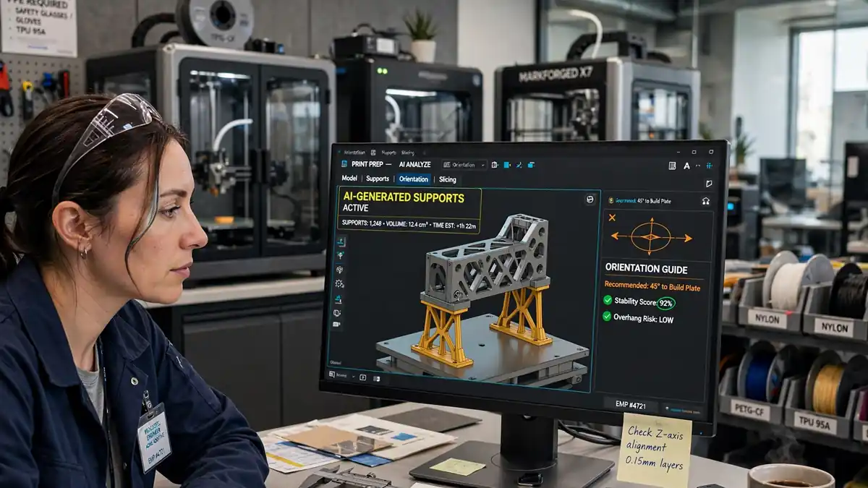The height and width of the screenshot is (488, 868).
Task: Click the icon starting the bottom bar
Action: (331, 374)
